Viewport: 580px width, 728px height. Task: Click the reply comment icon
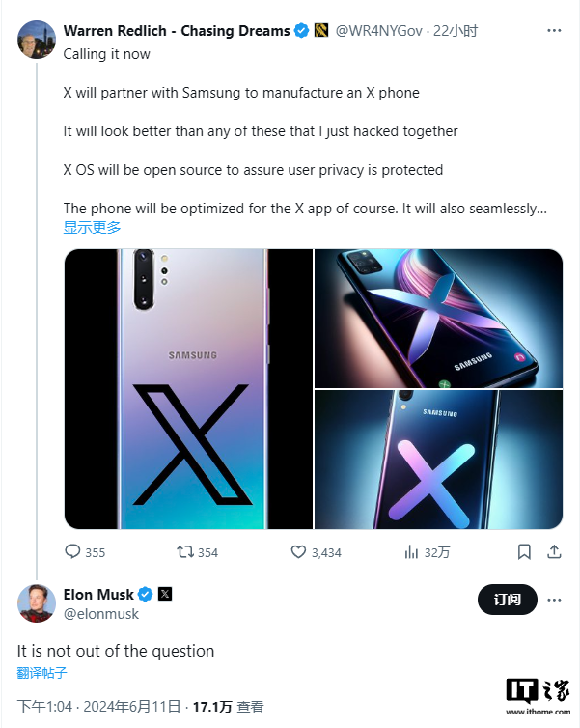coord(72,552)
